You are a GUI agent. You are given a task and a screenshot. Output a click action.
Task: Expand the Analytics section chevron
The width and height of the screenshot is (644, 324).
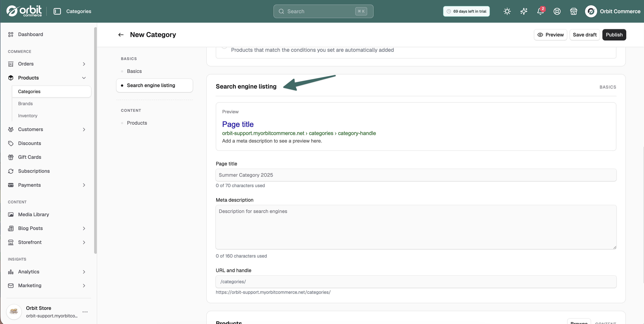pyautogui.click(x=84, y=272)
